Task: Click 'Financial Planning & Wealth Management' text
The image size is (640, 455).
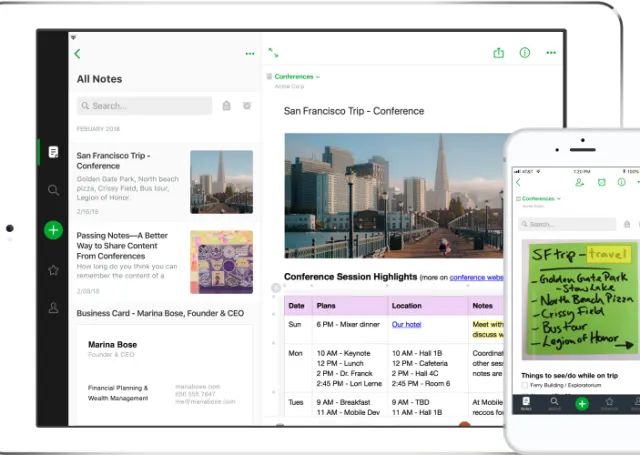Action: tap(118, 393)
